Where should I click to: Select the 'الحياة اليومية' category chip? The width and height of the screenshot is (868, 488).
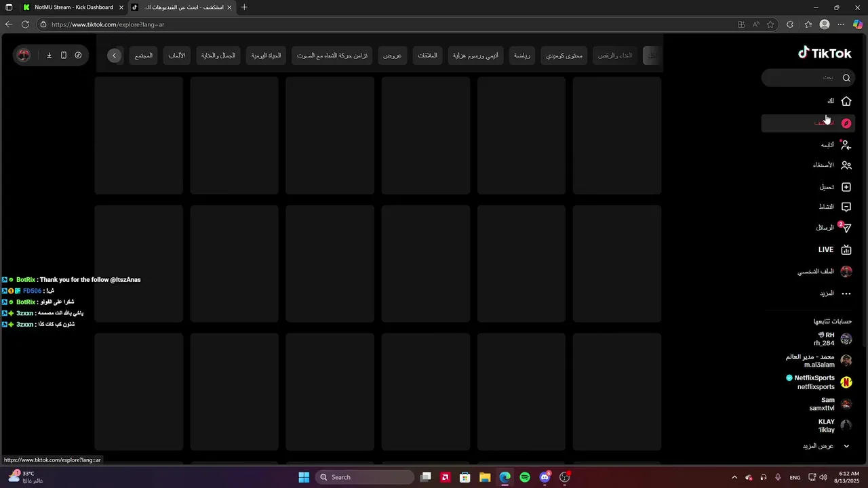pos(266,56)
